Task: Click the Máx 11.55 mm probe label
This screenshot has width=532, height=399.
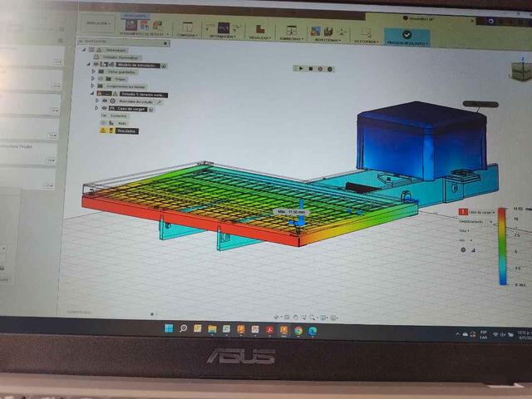Action: [x=291, y=211]
